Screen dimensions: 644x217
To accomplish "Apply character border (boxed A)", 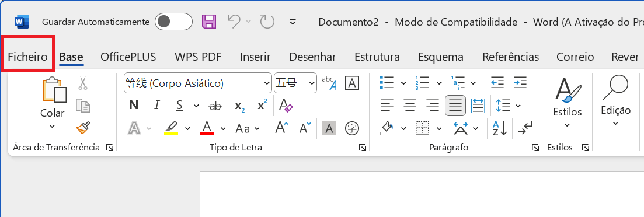I will [352, 83].
